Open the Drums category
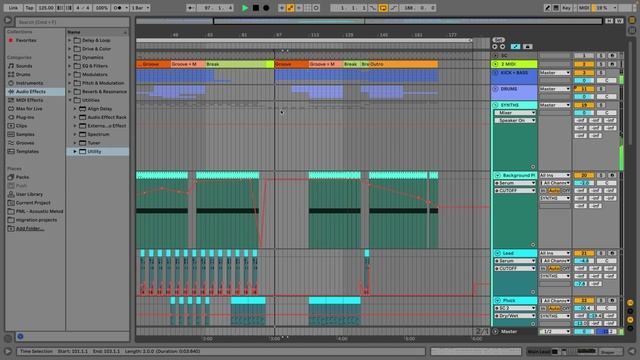The height and width of the screenshot is (360, 640). point(23,74)
